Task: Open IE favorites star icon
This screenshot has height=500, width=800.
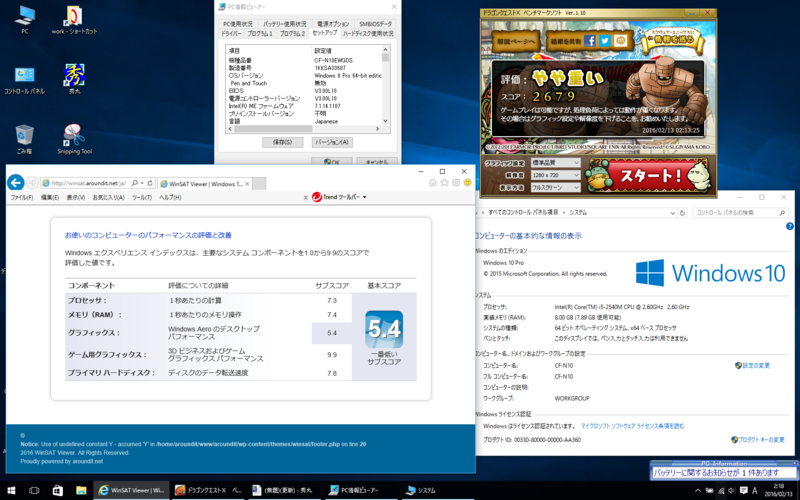Action: coord(444,183)
